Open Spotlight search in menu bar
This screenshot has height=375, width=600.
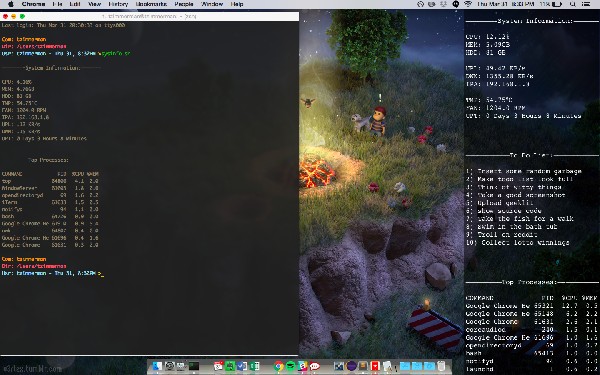pos(572,4)
